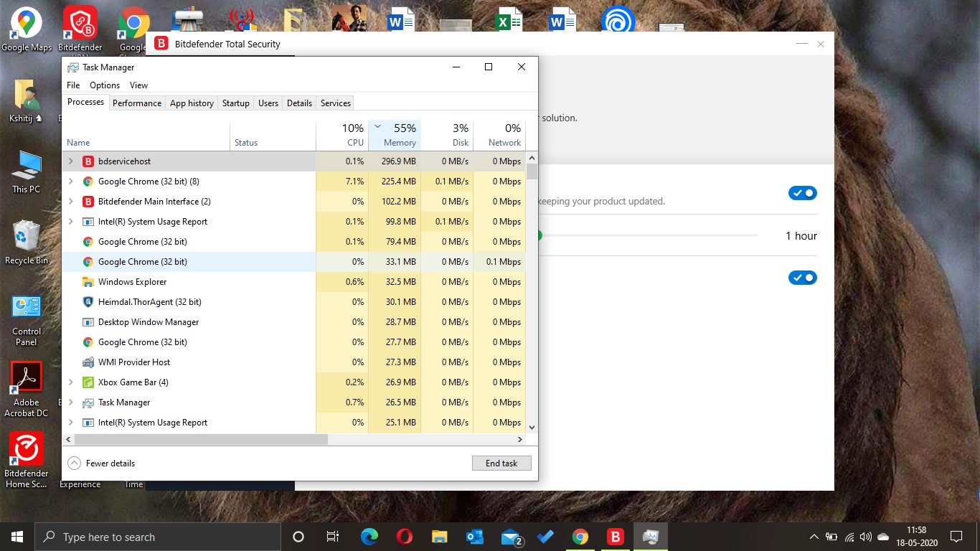Expand Intel(R) System Usage Report using 25.1 MB
This screenshot has height=551, width=980.
click(70, 423)
